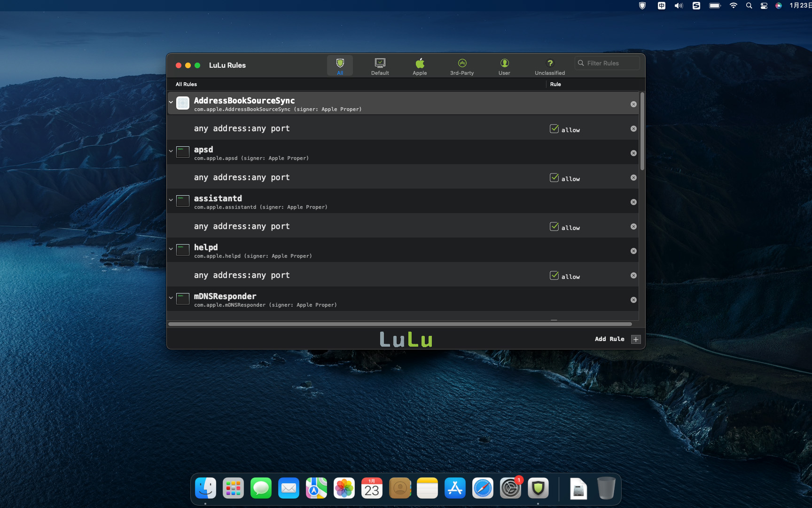Image resolution: width=812 pixels, height=508 pixels.
Task: Show User-created rules
Action: point(504,65)
